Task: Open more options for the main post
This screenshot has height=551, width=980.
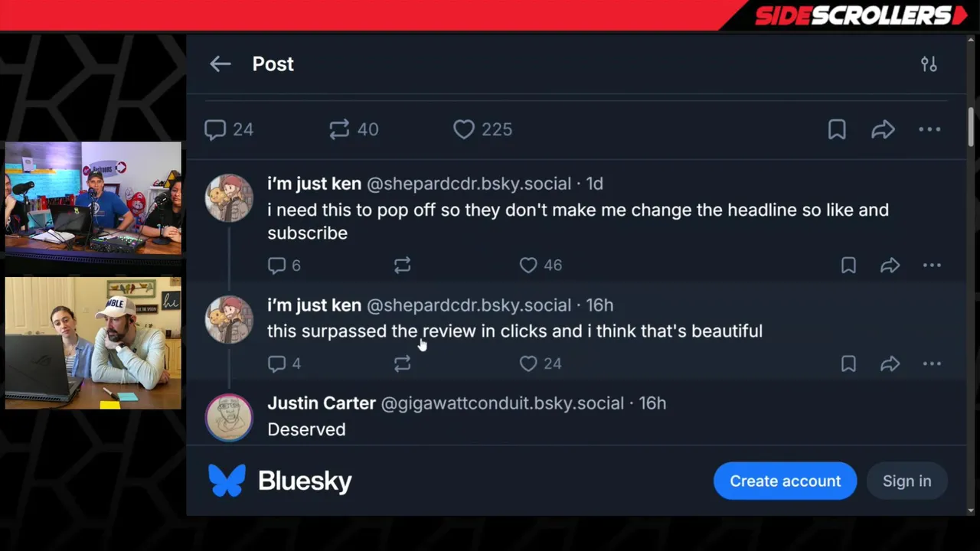Action: click(929, 129)
